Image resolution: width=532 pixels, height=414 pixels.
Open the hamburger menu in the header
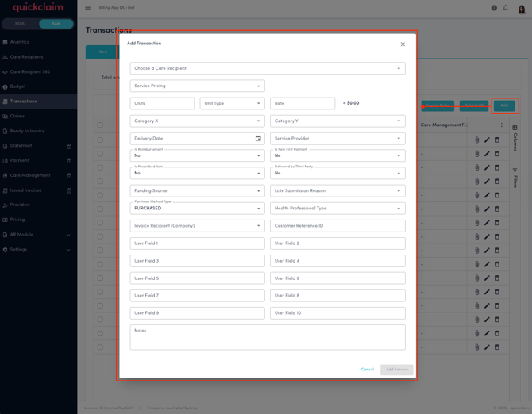[x=88, y=8]
